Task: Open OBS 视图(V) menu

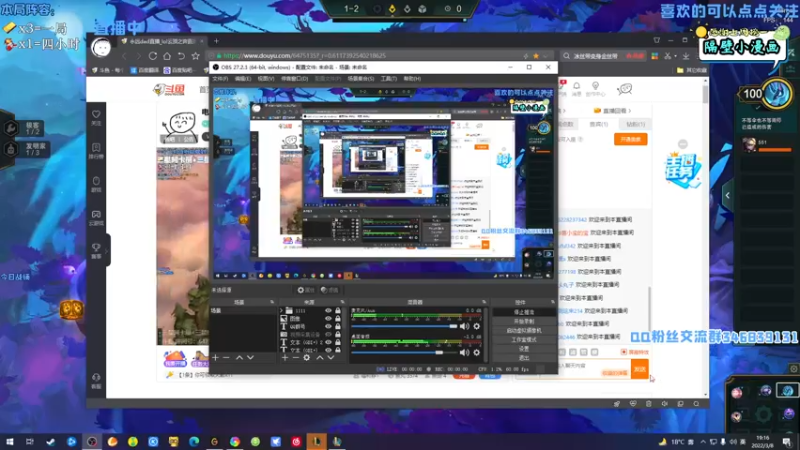Action: point(266,79)
